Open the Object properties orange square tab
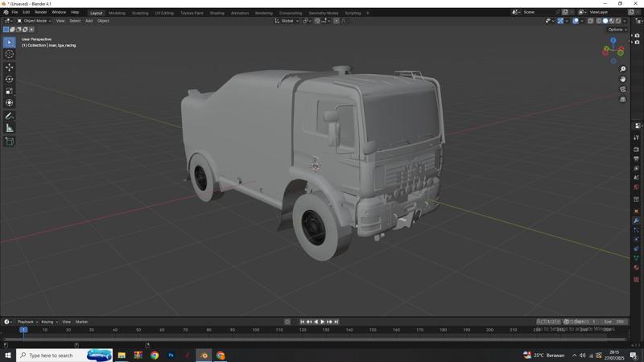 point(636,212)
